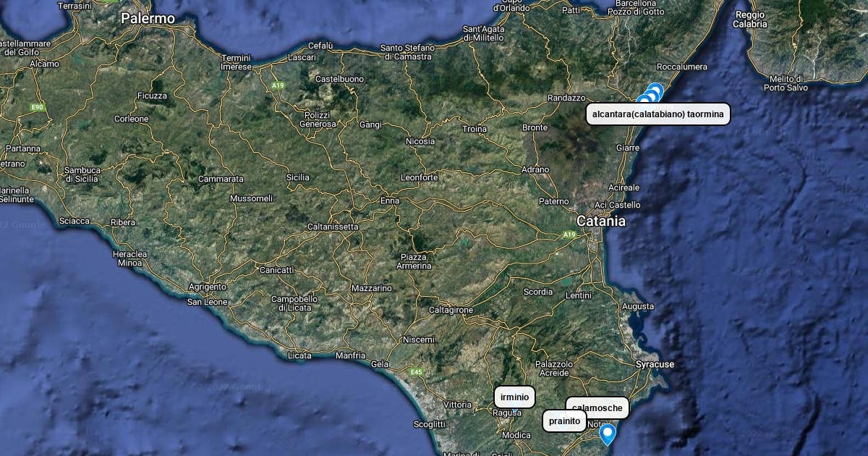Click the Corleone town label
The height and width of the screenshot is (456, 868).
(132, 119)
